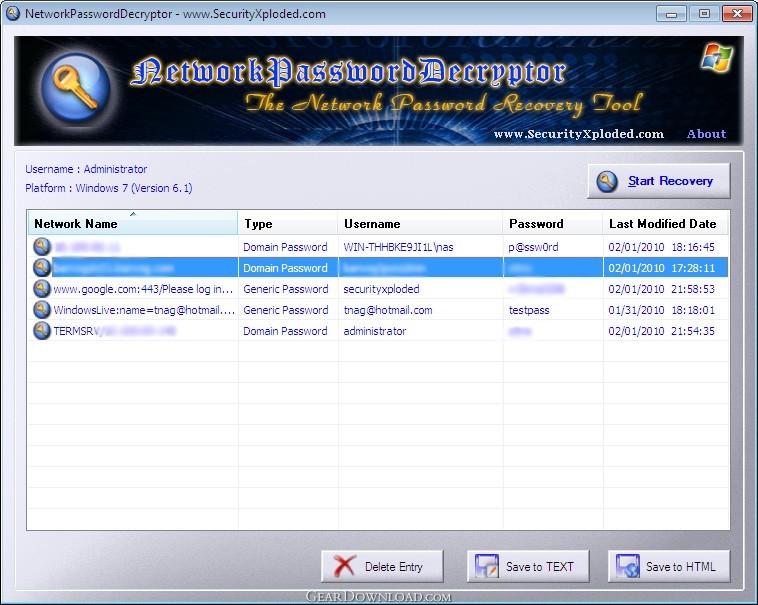758x605 pixels.
Task: Click notepad icon on Save to TEXT
Action: coord(486,566)
